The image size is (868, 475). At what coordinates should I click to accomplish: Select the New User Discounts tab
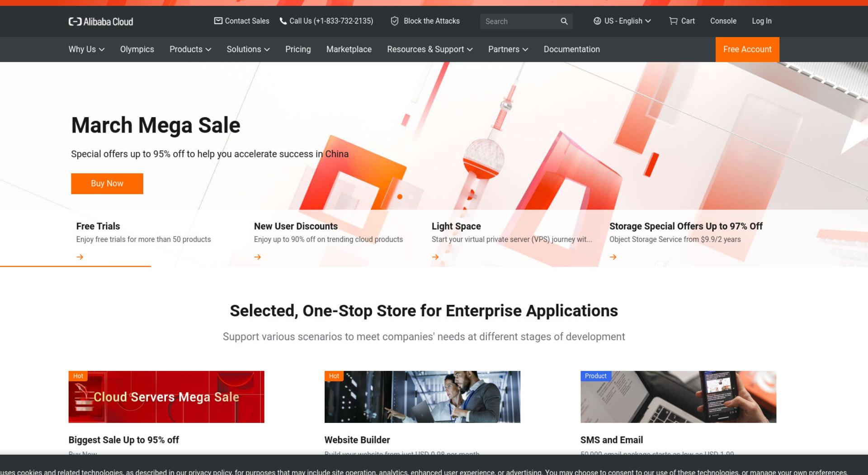296,226
